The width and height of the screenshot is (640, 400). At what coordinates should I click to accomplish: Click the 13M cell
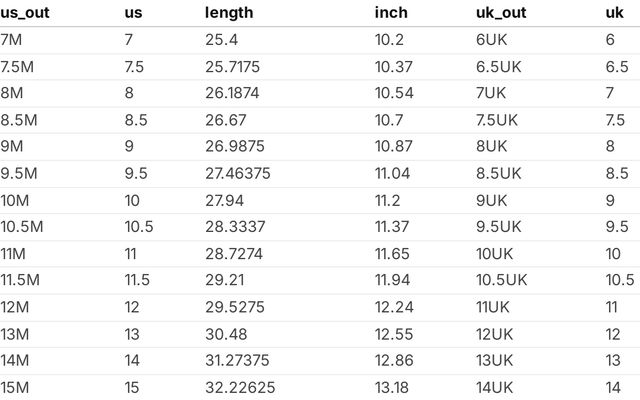tap(17, 334)
